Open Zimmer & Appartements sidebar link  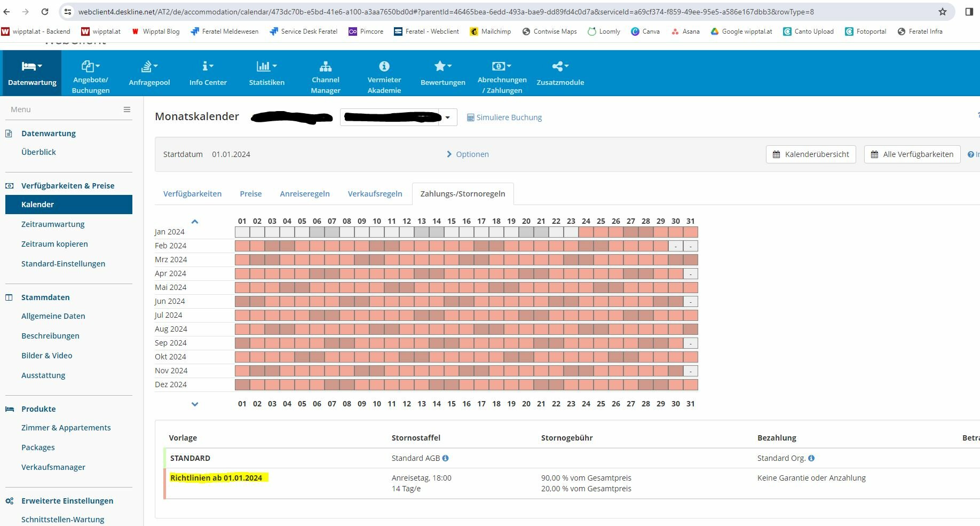click(x=66, y=428)
